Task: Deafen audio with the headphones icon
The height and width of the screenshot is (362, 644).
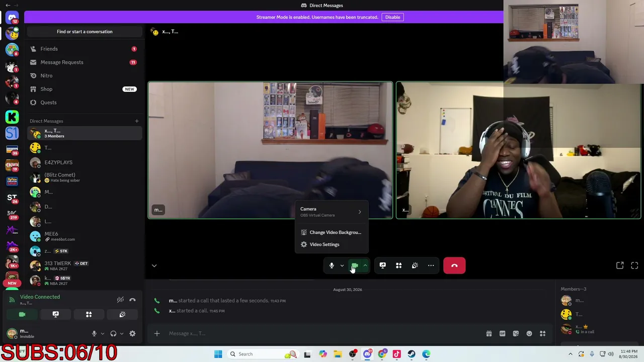Action: pyautogui.click(x=113, y=333)
